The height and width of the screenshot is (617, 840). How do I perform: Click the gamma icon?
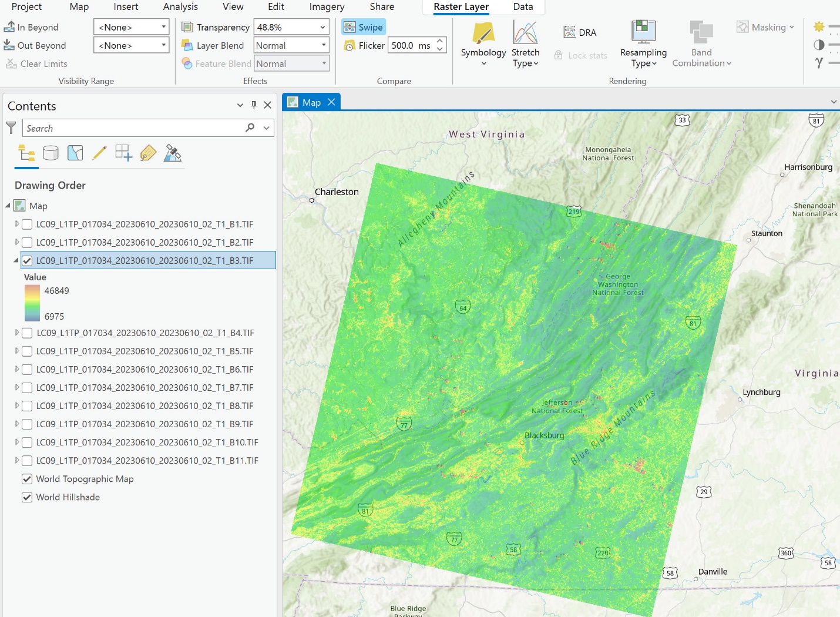(819, 62)
